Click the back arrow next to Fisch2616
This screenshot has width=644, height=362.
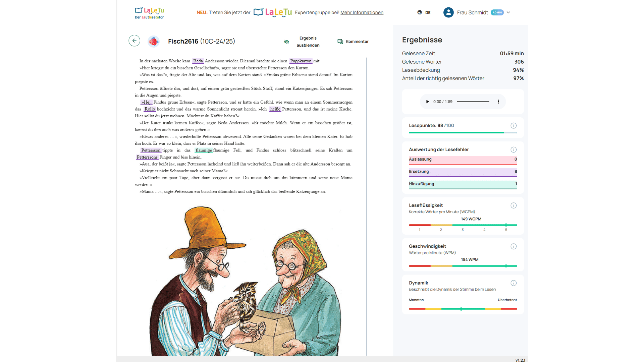(134, 41)
